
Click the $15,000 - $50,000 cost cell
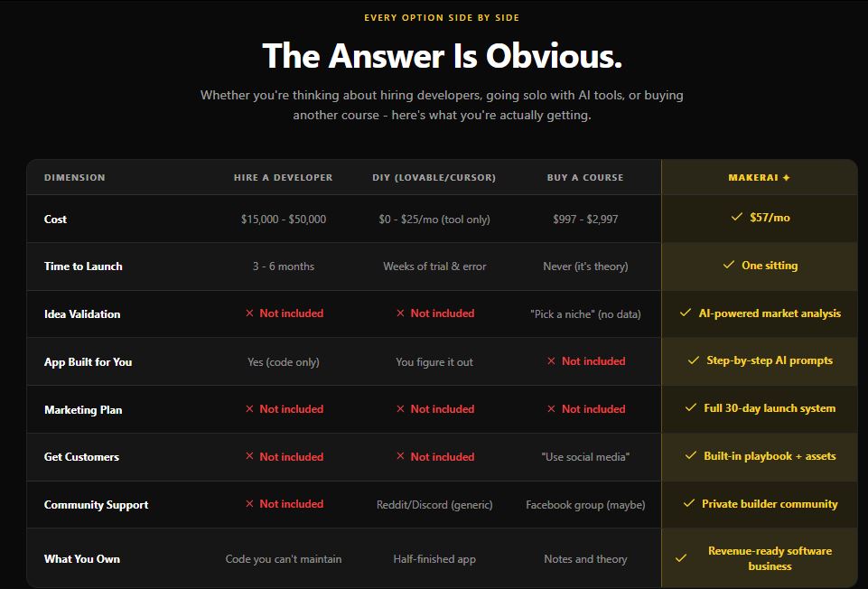[283, 220]
